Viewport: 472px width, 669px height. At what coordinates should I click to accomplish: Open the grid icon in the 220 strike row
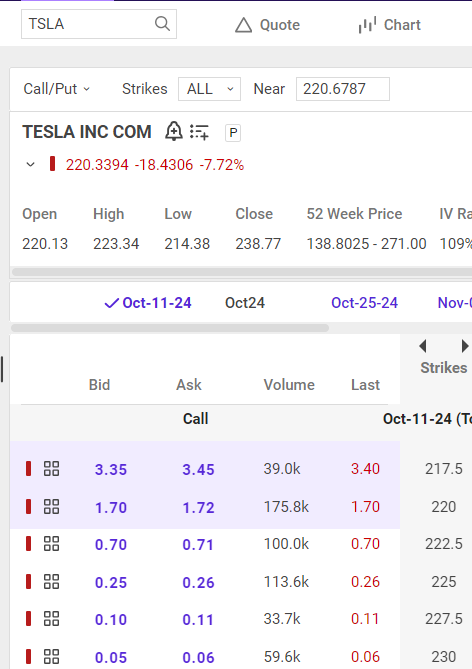click(x=52, y=506)
